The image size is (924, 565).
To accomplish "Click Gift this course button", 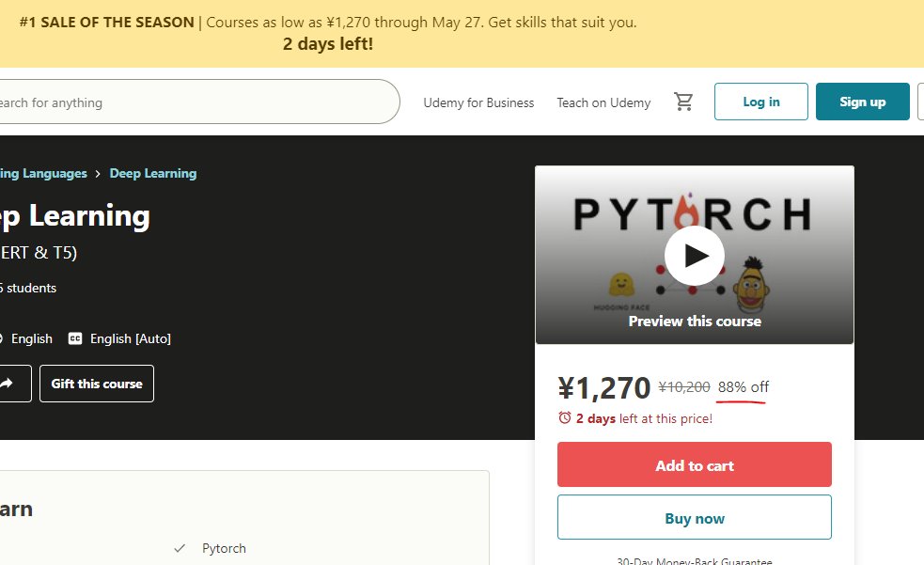I will [x=97, y=384].
